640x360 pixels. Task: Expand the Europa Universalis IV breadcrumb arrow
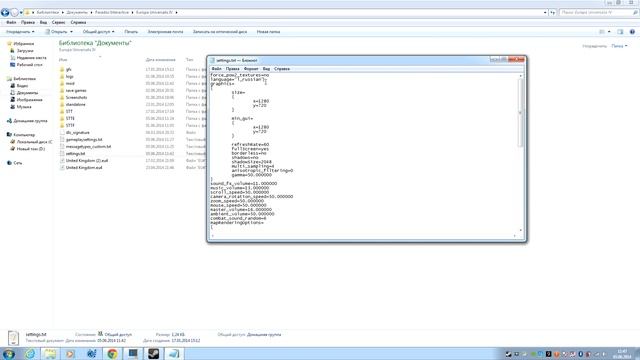click(x=176, y=13)
